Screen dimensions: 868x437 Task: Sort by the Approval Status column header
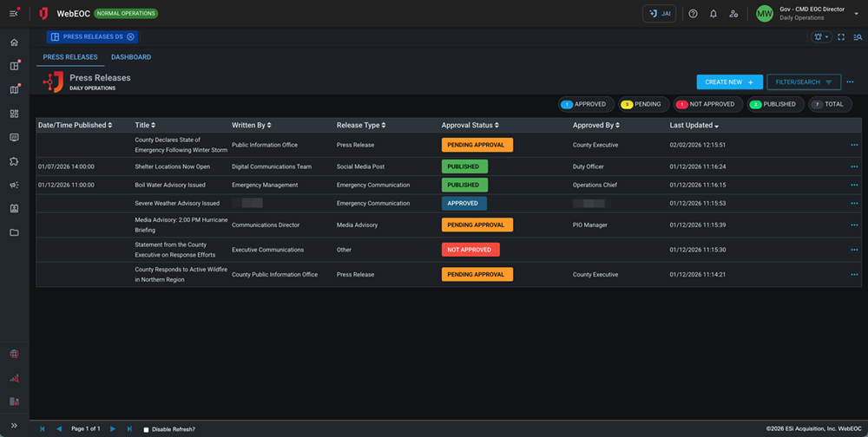[470, 126]
